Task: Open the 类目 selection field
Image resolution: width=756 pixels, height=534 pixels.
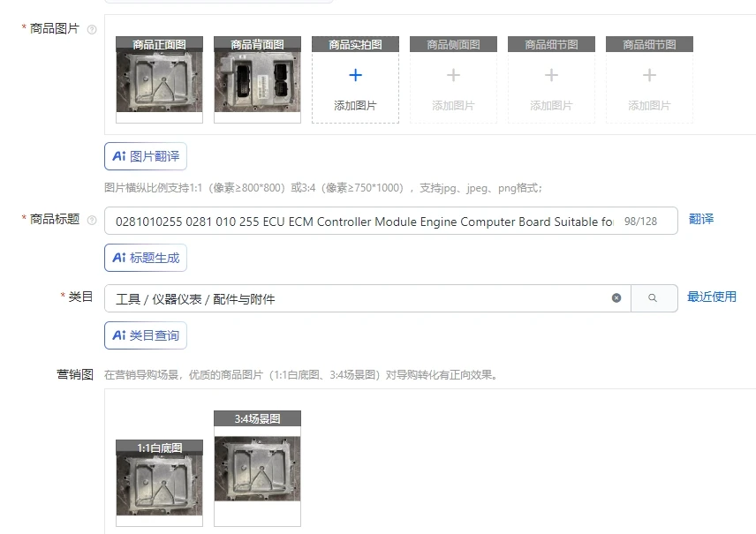Action: pyautogui.click(x=357, y=298)
